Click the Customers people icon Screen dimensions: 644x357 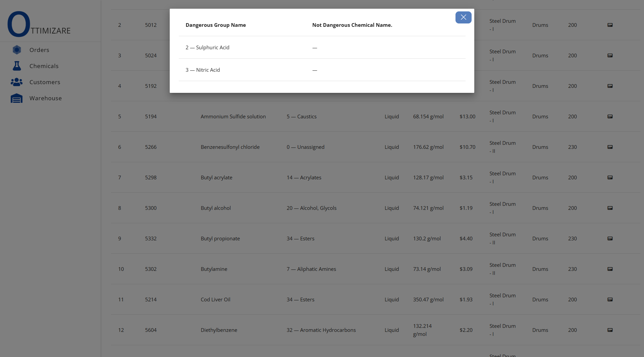pos(17,82)
